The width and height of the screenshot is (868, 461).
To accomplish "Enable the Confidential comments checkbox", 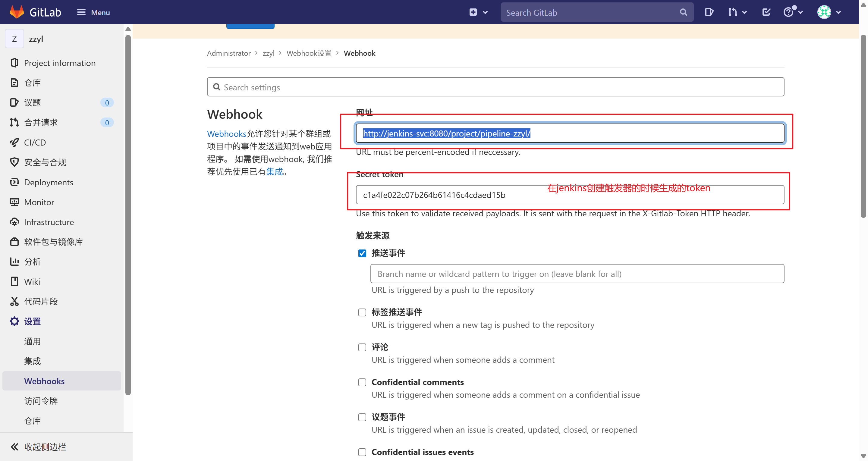I will 362,382.
